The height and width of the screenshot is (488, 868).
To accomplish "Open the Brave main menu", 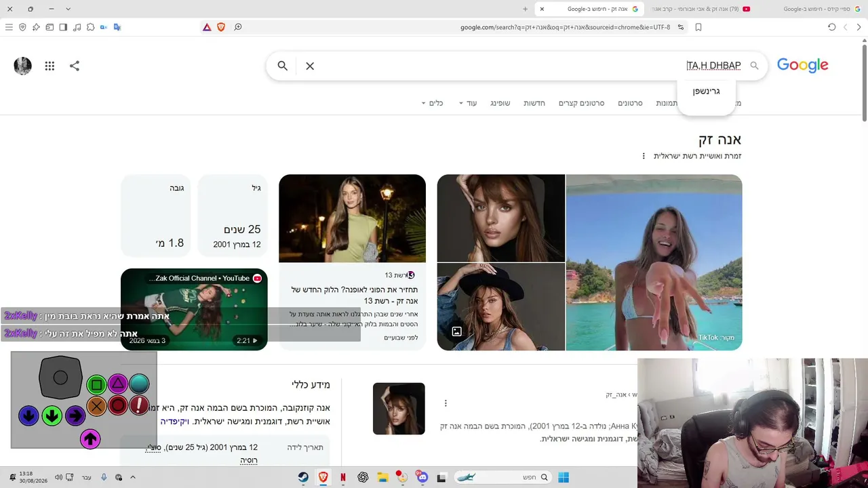I will (x=9, y=27).
